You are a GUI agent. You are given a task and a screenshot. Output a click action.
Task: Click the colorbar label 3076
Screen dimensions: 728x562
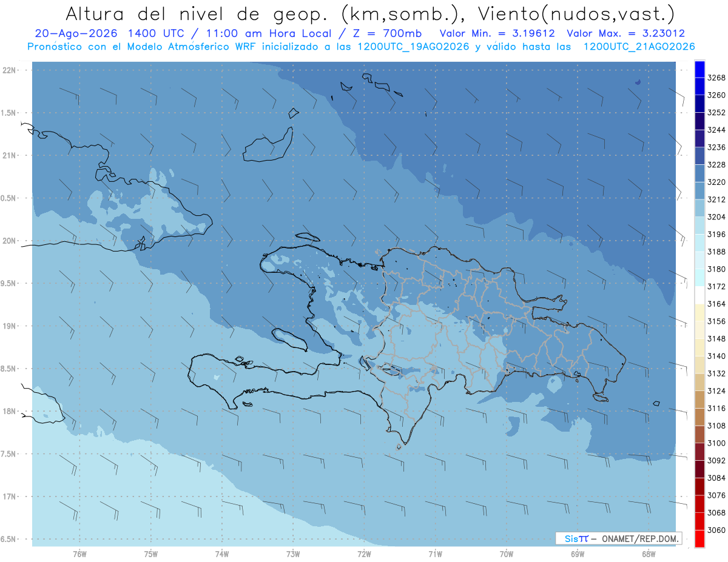tap(716, 495)
